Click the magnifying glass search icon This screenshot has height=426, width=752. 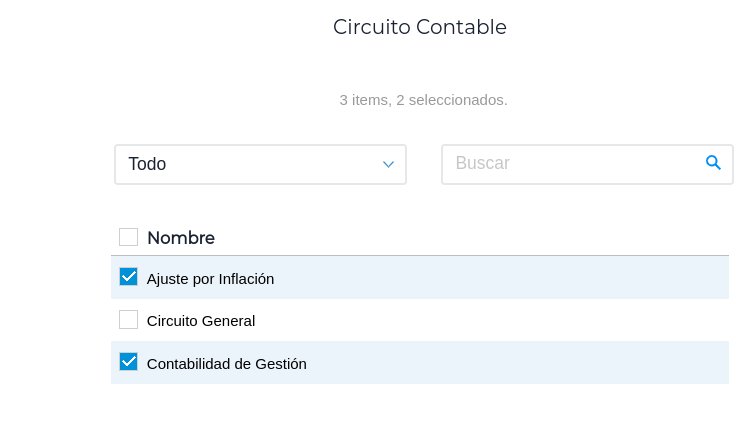713,163
